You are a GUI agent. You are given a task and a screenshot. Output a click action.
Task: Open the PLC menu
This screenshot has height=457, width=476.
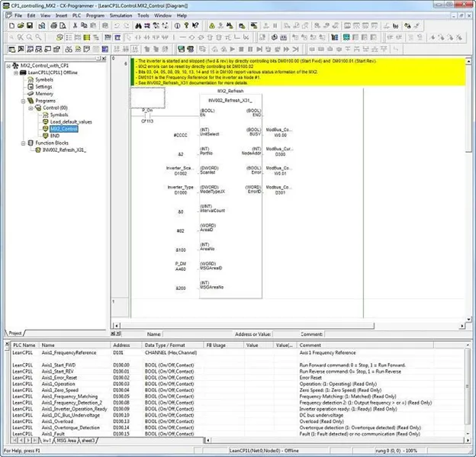click(75, 15)
